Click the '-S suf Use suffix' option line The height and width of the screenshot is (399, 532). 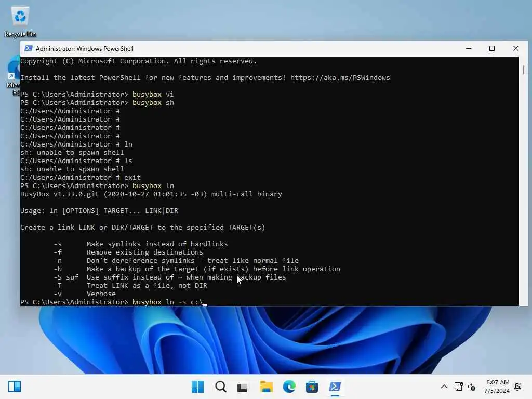point(170,277)
